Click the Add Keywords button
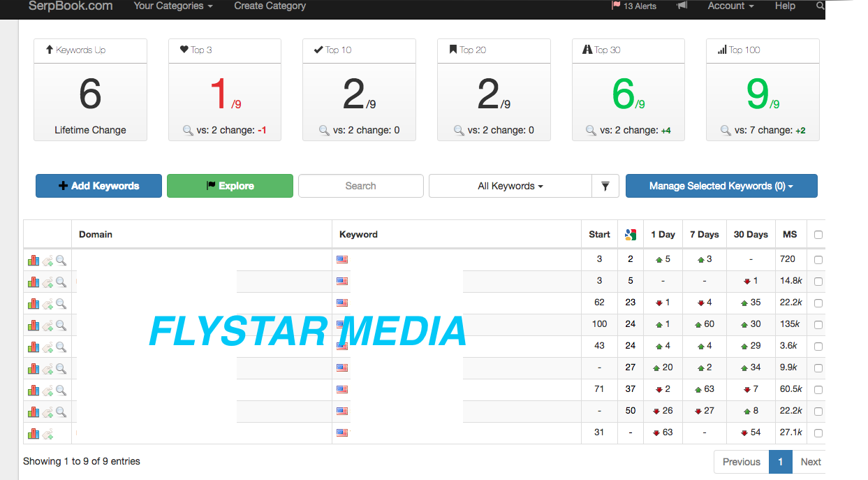This screenshot has height=480, width=868. click(x=98, y=186)
